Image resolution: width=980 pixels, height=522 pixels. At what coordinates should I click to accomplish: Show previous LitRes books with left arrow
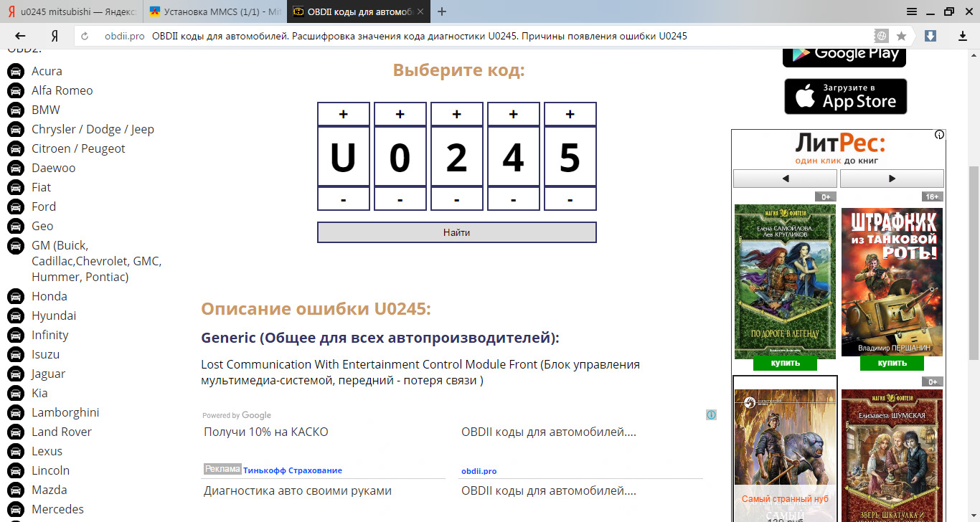(x=785, y=179)
